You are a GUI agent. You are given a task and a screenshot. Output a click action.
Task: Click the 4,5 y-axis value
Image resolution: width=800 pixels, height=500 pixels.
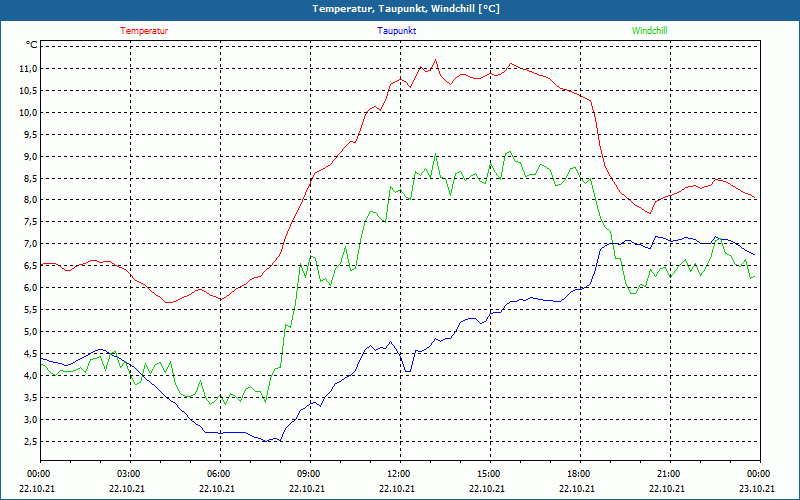coord(30,354)
